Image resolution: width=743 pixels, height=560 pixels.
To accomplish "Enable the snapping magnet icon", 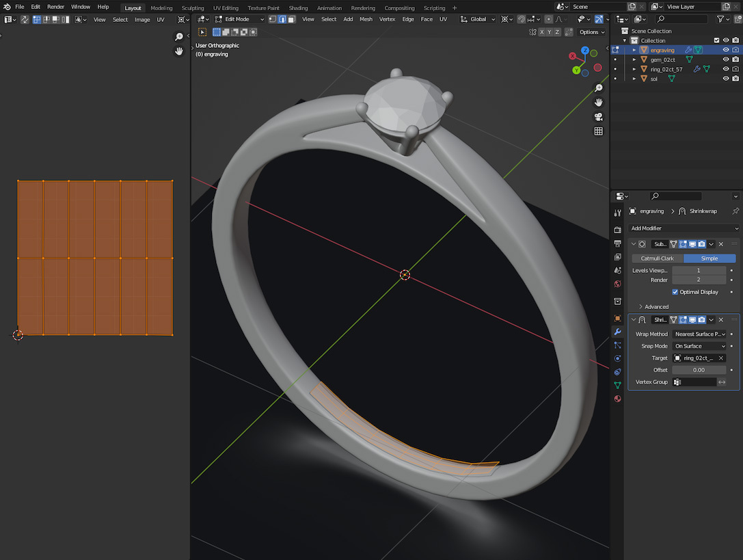I will click(522, 19).
